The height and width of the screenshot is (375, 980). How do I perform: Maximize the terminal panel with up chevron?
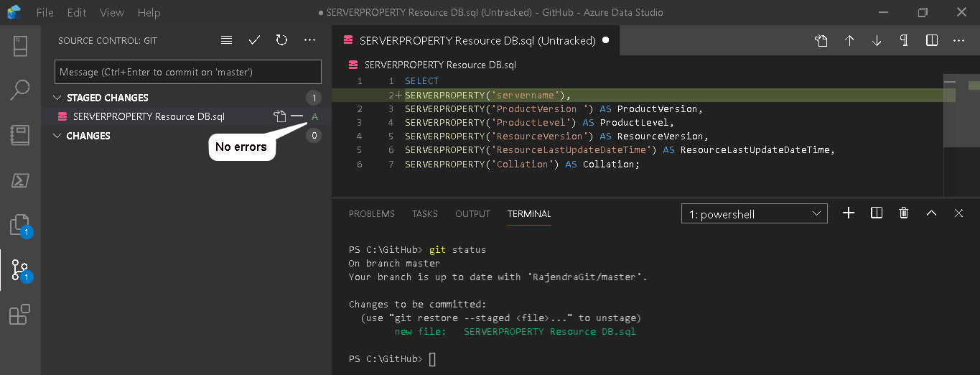pyautogui.click(x=931, y=213)
